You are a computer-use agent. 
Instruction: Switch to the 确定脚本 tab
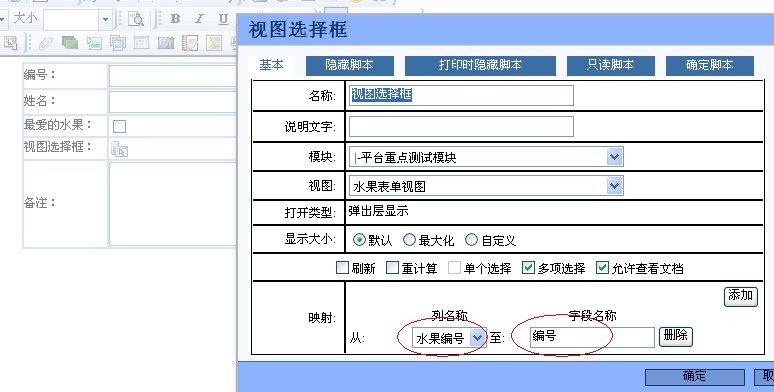click(709, 65)
